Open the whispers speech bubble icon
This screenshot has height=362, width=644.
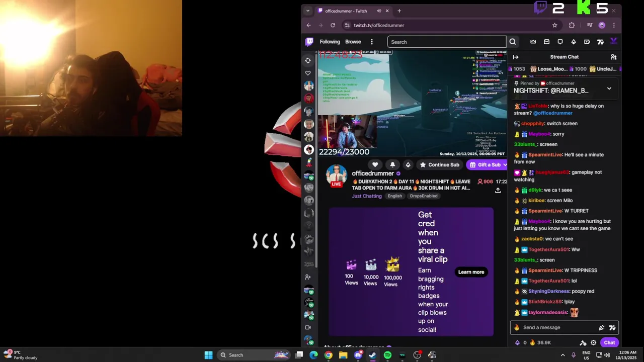click(560, 42)
